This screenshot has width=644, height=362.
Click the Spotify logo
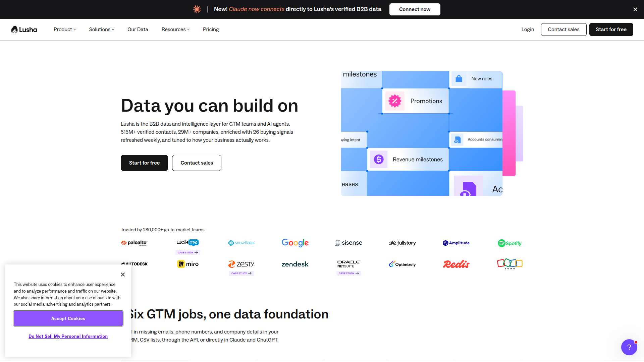pos(509,243)
